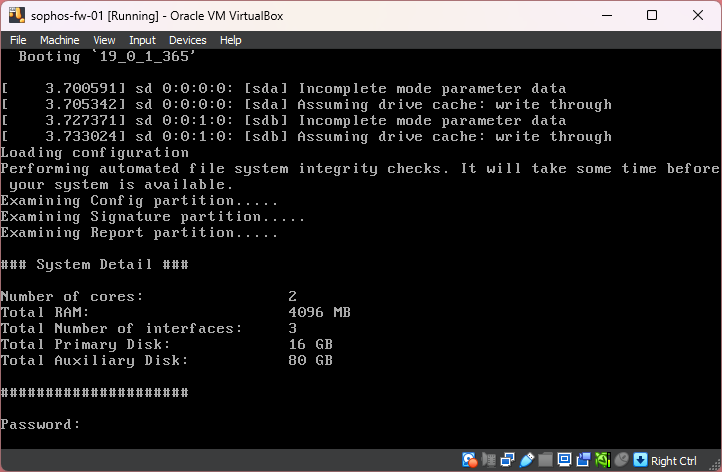722x472 pixels.
Task: Open the Devices menu
Action: pos(187,41)
